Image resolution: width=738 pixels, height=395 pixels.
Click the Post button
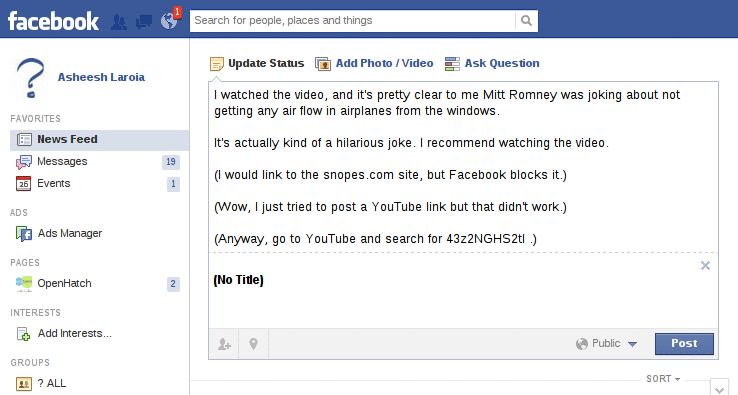[684, 344]
